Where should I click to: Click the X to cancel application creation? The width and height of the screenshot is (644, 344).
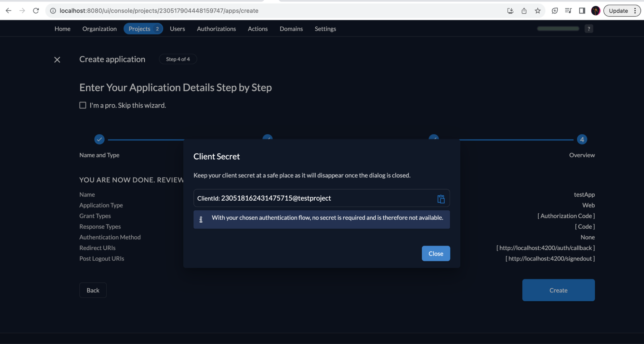click(x=57, y=60)
